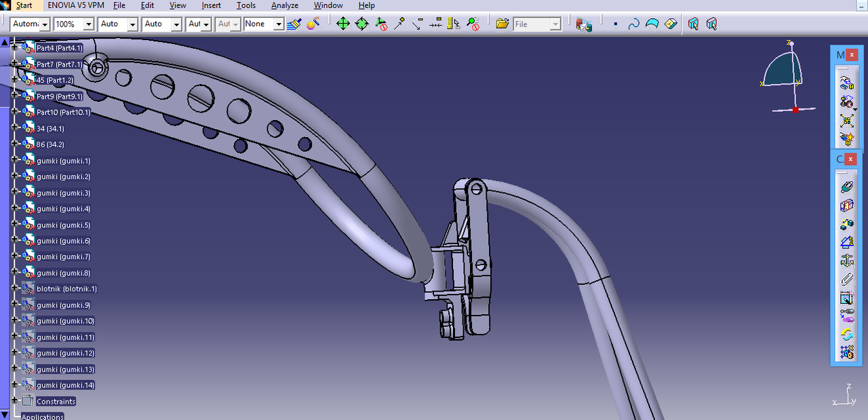Click the first green four-arrow move icon

343,24
